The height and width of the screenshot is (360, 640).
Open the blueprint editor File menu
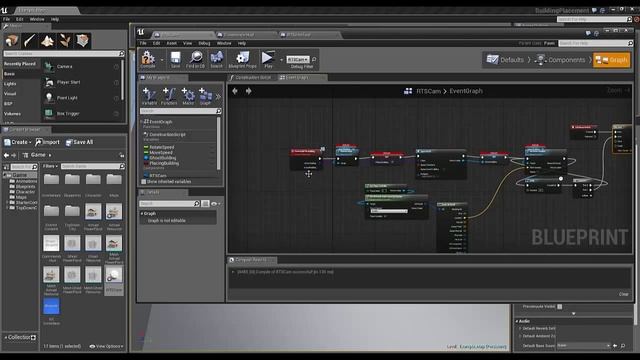(x=143, y=43)
